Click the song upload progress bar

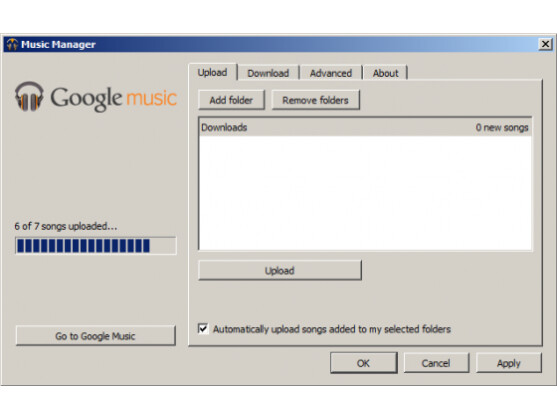point(96,246)
